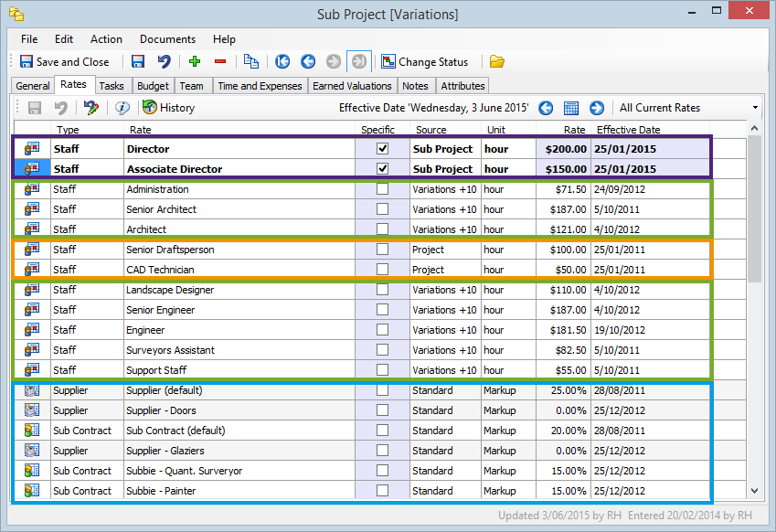Click Save and Close

pyautogui.click(x=64, y=62)
